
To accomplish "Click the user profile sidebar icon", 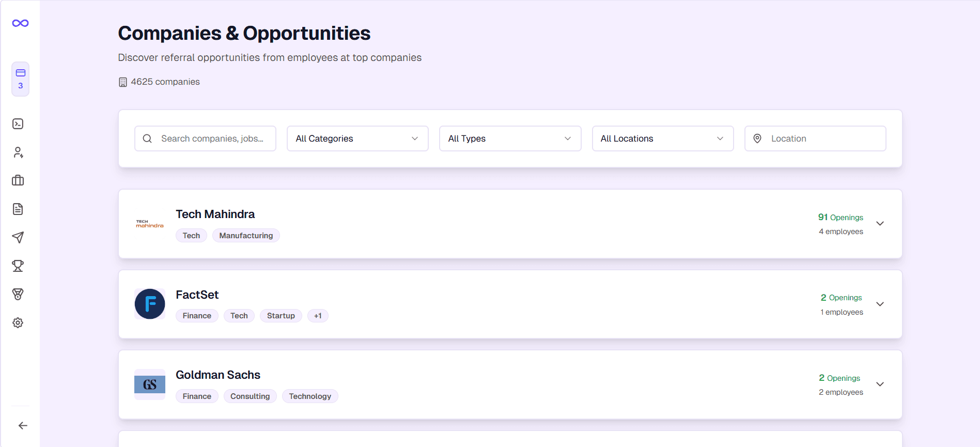I will tap(18, 152).
